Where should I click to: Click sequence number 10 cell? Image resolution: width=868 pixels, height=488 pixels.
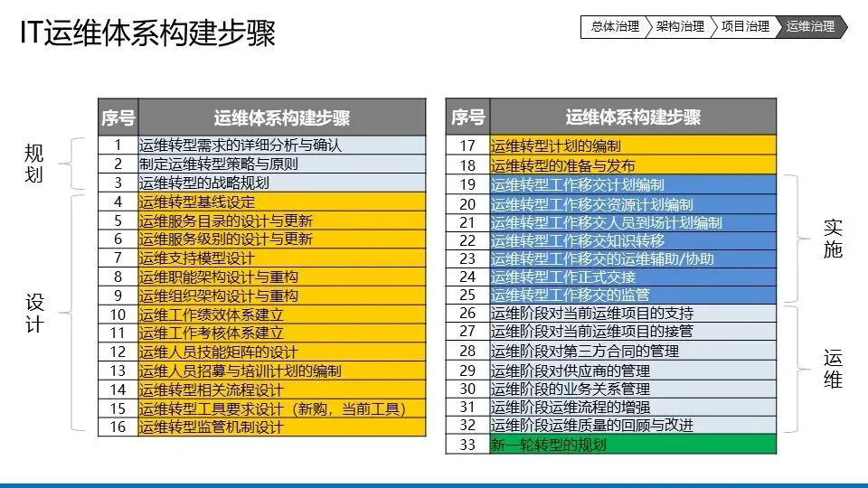tap(118, 314)
